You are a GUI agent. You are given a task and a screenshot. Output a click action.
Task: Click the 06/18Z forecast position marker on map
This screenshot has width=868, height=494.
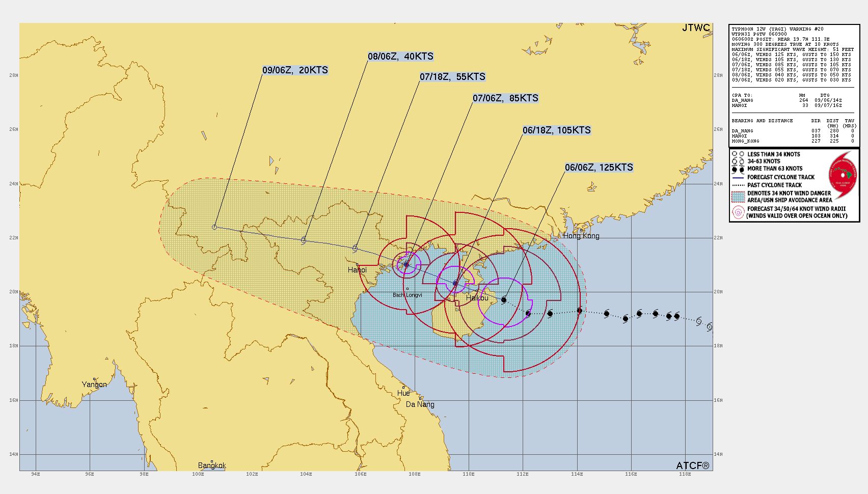(x=455, y=283)
